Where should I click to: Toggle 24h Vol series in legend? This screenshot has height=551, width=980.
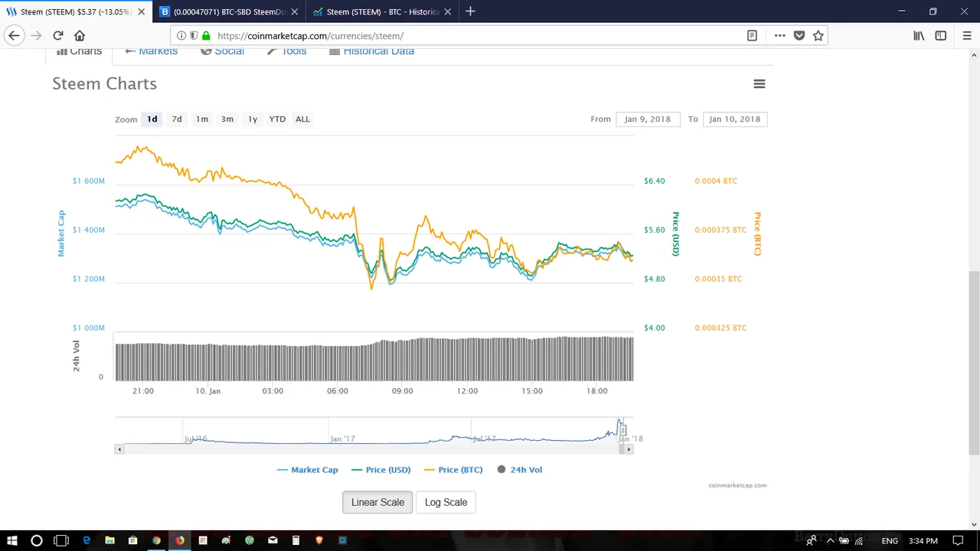[x=520, y=470]
